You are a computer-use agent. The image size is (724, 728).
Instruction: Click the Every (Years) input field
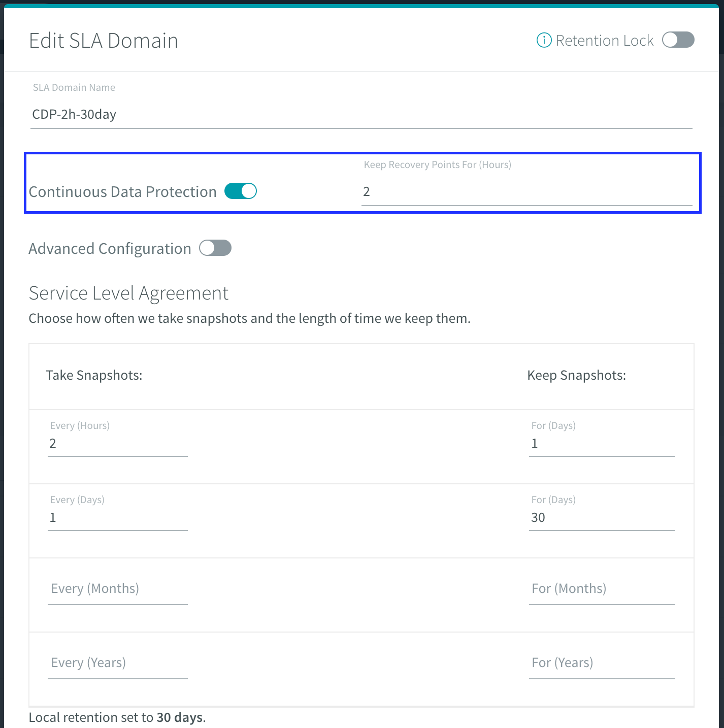click(x=118, y=663)
